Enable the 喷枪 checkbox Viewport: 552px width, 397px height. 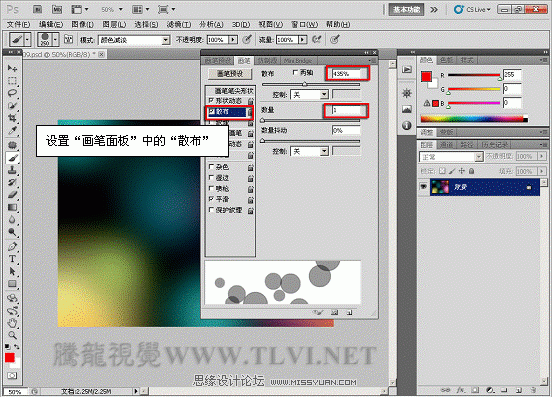click(212, 188)
